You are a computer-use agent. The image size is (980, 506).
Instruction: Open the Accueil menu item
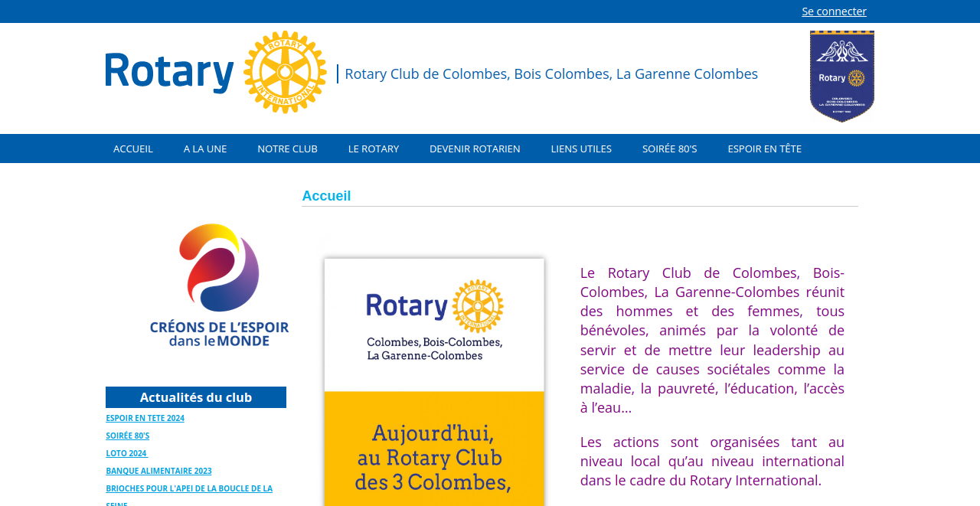click(x=133, y=149)
